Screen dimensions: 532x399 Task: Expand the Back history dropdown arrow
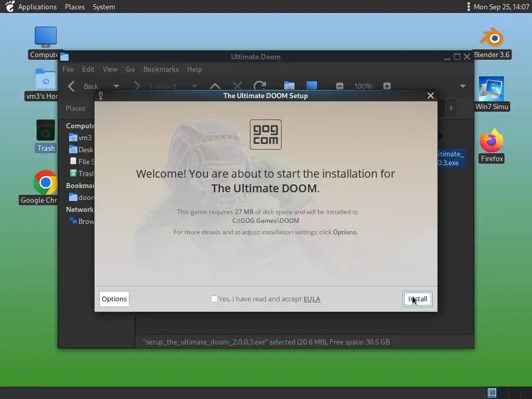[x=116, y=86]
